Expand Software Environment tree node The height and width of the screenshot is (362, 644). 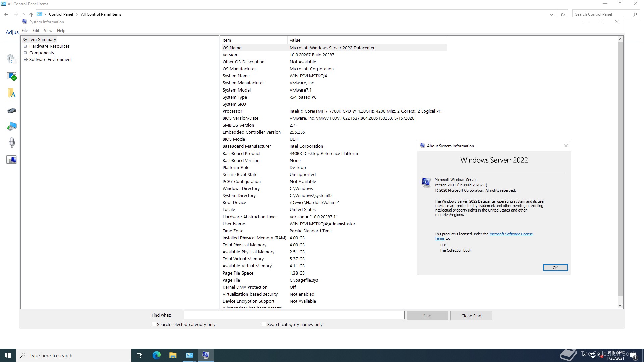click(25, 60)
